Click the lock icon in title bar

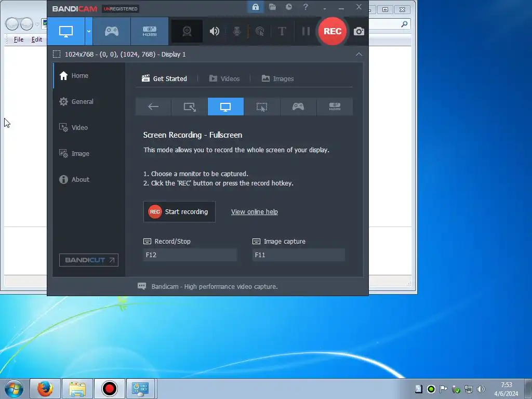point(256,7)
